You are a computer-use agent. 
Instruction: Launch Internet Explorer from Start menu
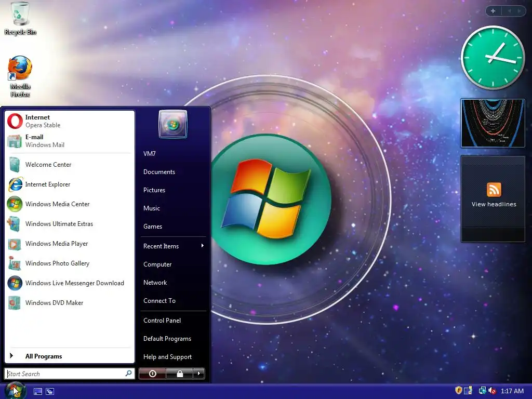click(70, 184)
